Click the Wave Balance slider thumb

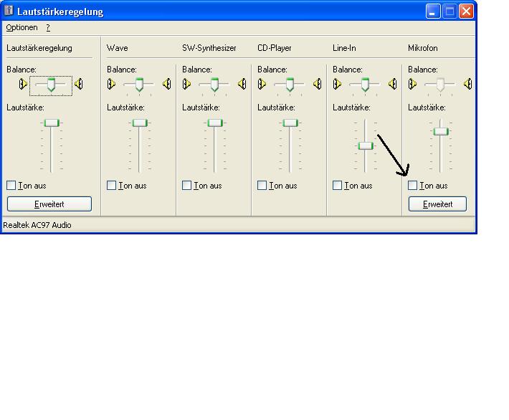(x=139, y=85)
